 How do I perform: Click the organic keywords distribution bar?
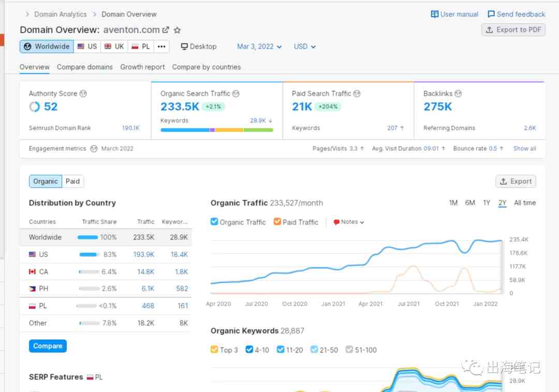[x=217, y=130]
